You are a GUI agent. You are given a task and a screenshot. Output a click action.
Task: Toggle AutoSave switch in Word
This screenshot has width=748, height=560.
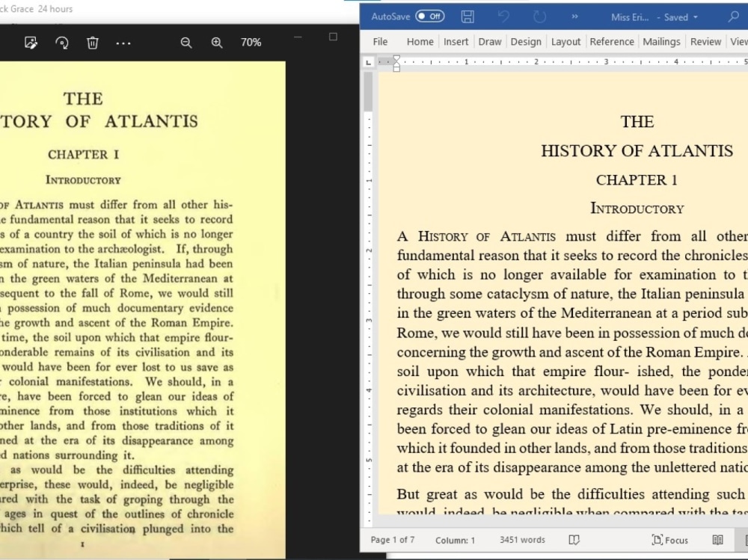[x=430, y=16]
